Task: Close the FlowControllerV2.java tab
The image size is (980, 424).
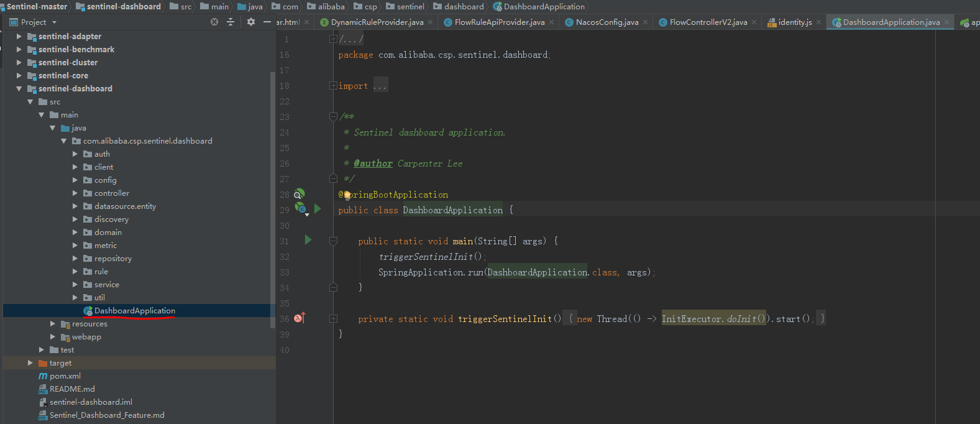Action: coord(754,22)
